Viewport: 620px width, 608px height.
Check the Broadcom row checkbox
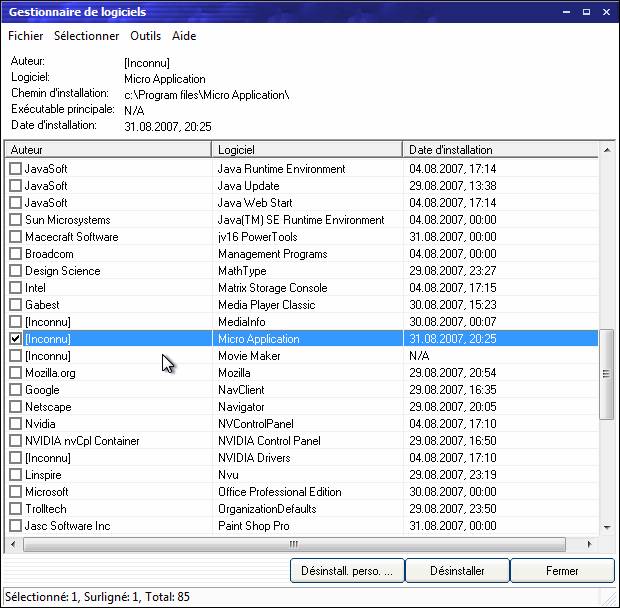tap(15, 254)
